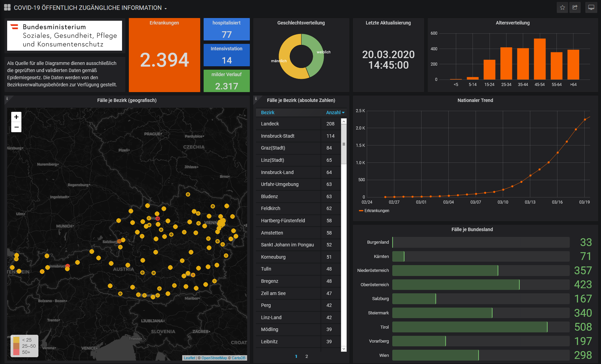The image size is (601, 364).
Task: Click the Korneuburg value 51
Action: click(x=329, y=257)
